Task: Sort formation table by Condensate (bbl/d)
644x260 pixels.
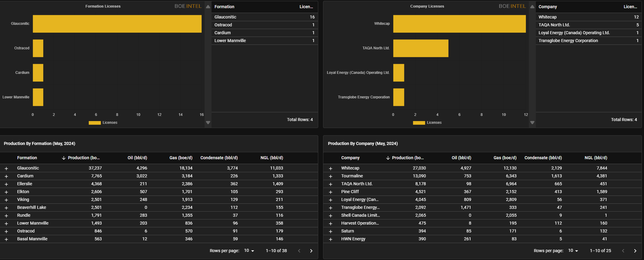Action: point(219,158)
